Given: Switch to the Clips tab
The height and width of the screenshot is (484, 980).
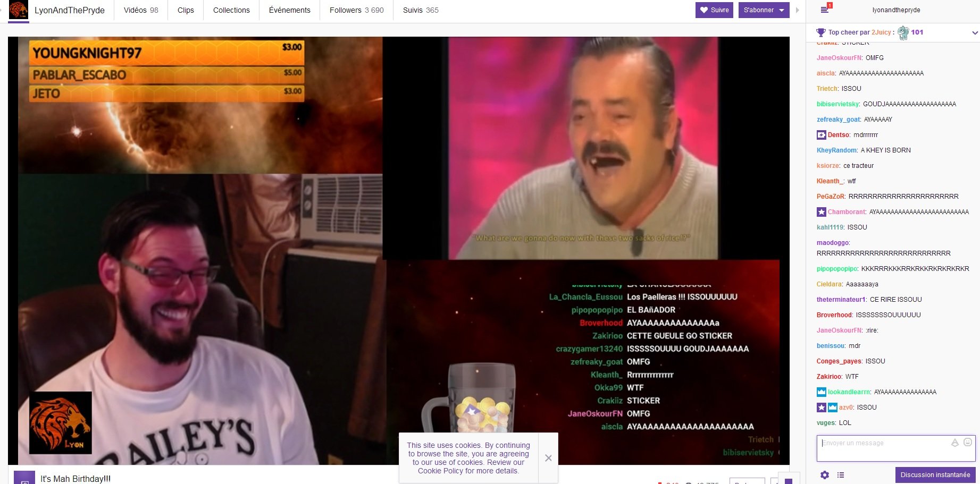Looking at the screenshot, I should (186, 10).
